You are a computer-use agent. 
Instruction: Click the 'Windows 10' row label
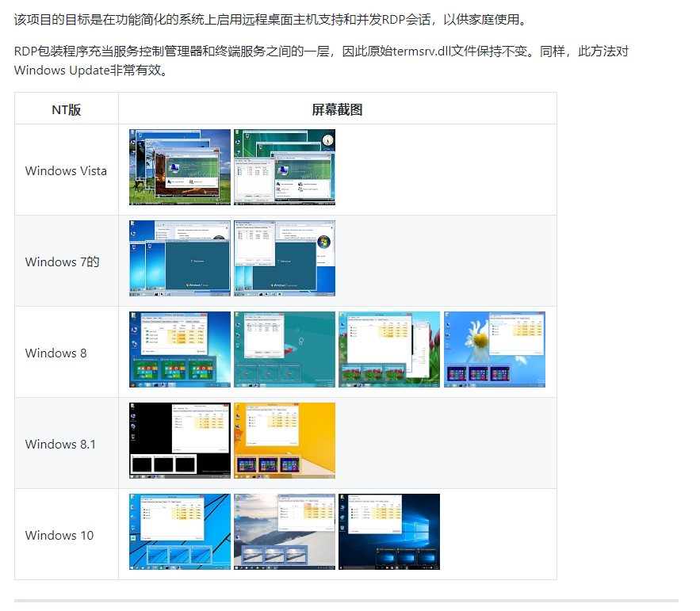59,535
